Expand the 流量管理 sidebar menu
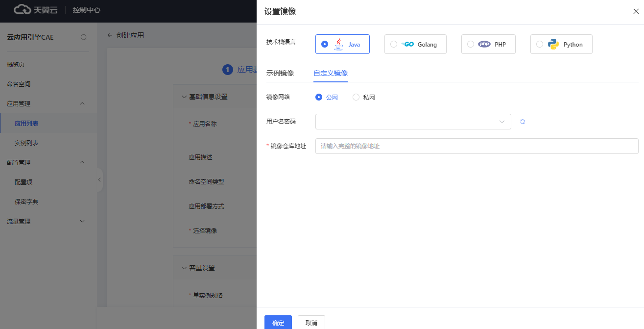This screenshot has height=329, width=644. pyautogui.click(x=82, y=221)
